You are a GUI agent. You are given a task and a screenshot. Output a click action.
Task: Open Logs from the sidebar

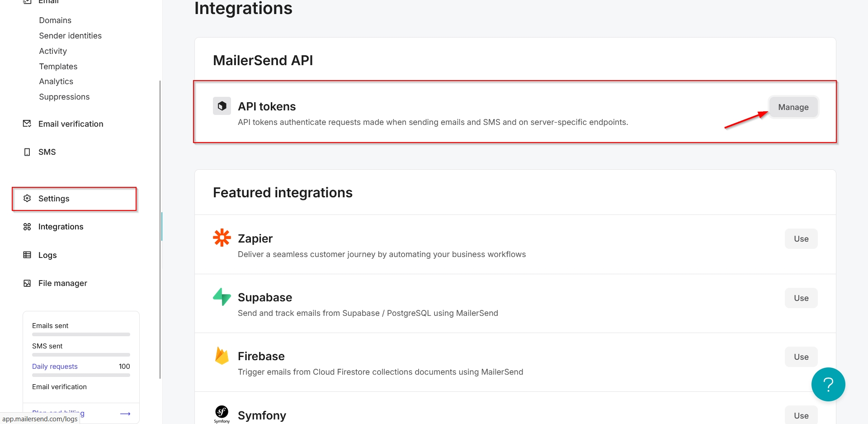pyautogui.click(x=47, y=255)
